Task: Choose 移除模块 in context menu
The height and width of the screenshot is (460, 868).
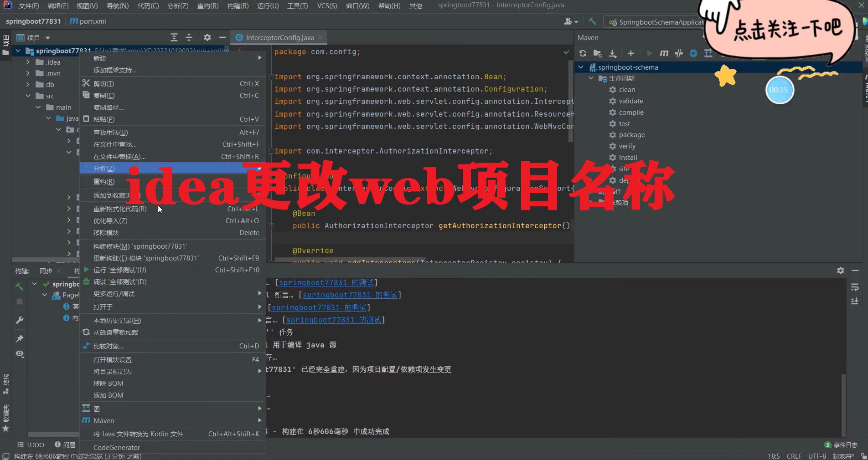Action: (x=173, y=232)
